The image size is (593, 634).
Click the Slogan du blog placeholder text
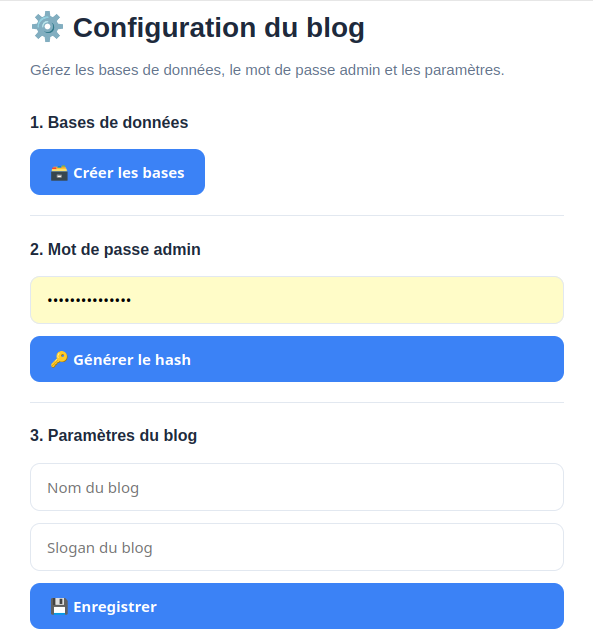coord(100,548)
